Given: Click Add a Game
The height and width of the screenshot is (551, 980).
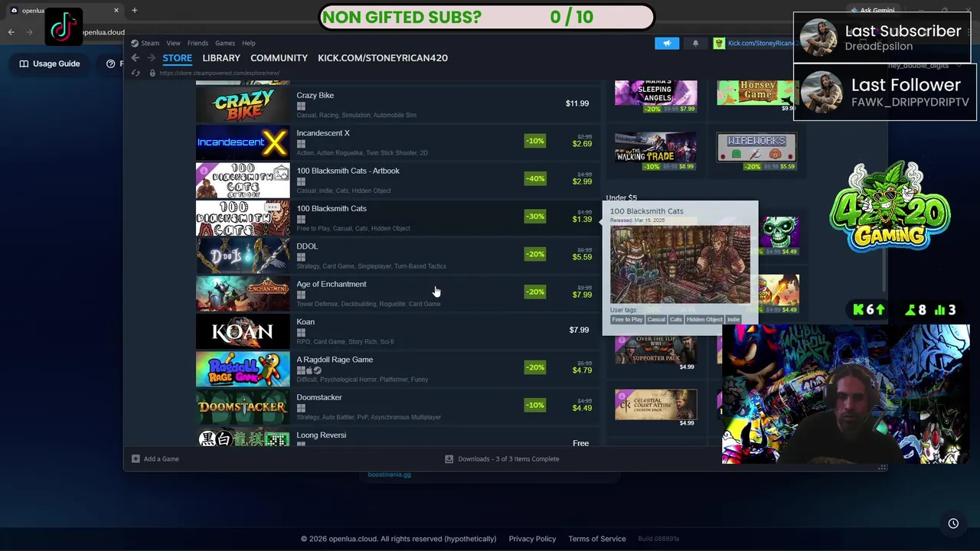Looking at the screenshot, I should pos(155,458).
